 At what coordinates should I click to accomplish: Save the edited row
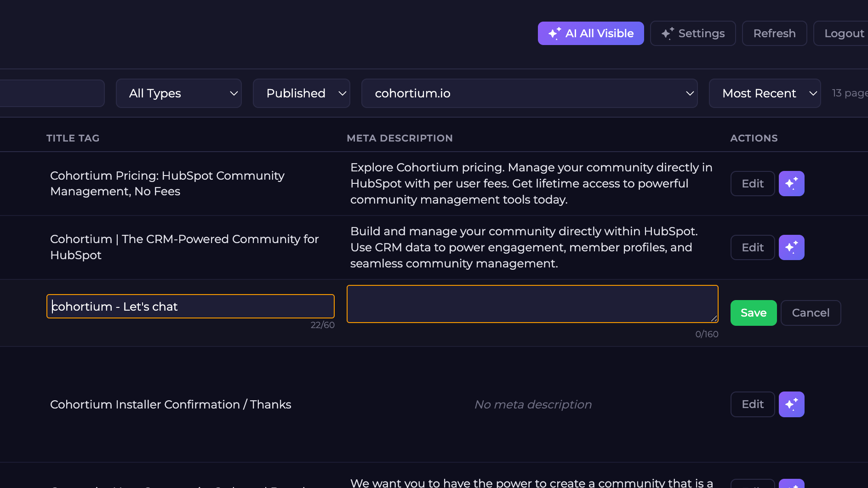coord(754,313)
